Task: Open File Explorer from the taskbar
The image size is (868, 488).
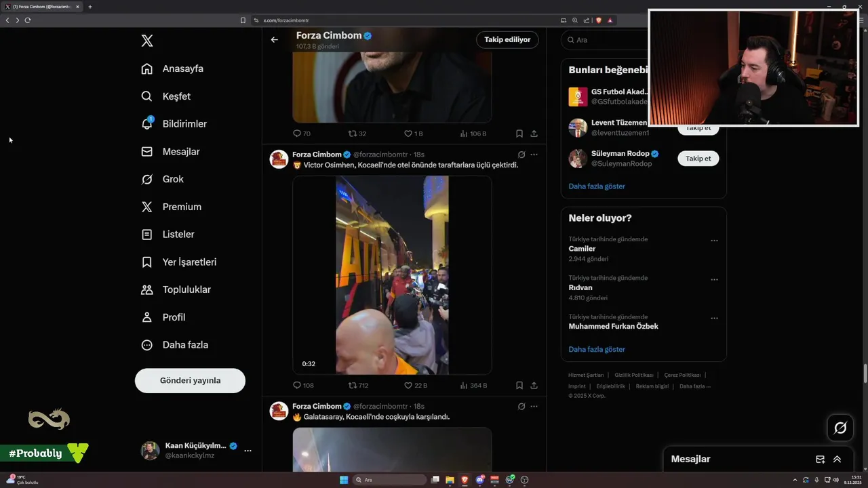Action: tap(450, 480)
